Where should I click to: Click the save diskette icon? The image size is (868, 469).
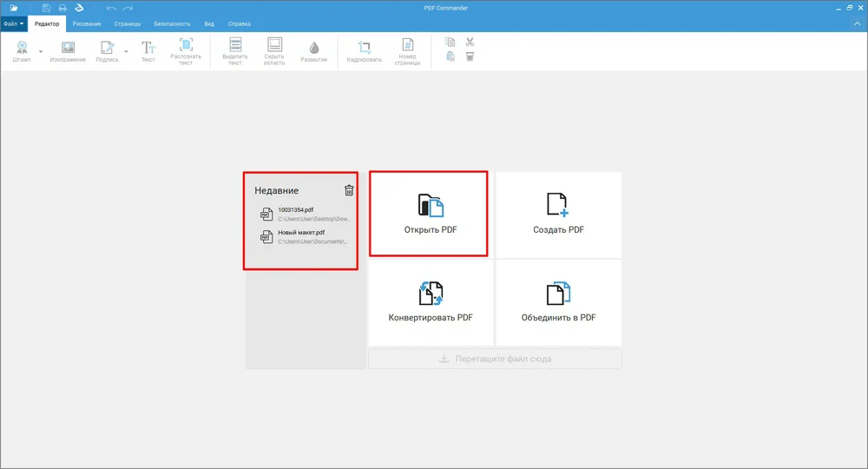(46, 8)
